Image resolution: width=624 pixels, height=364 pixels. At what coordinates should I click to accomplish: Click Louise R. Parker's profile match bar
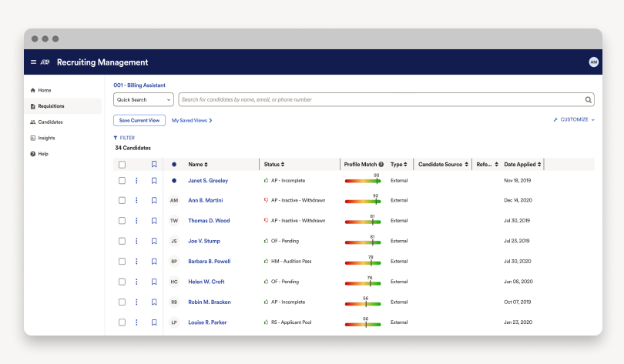[x=363, y=324]
